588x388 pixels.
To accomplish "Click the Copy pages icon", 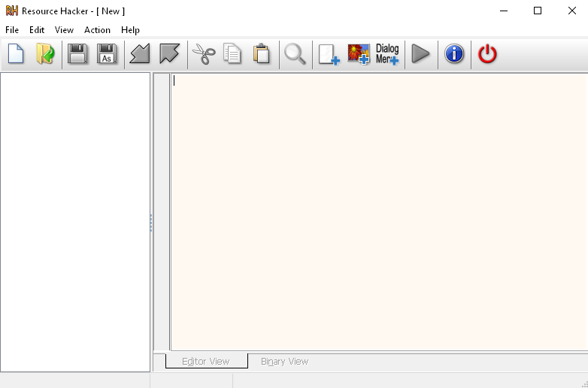I will (232, 54).
